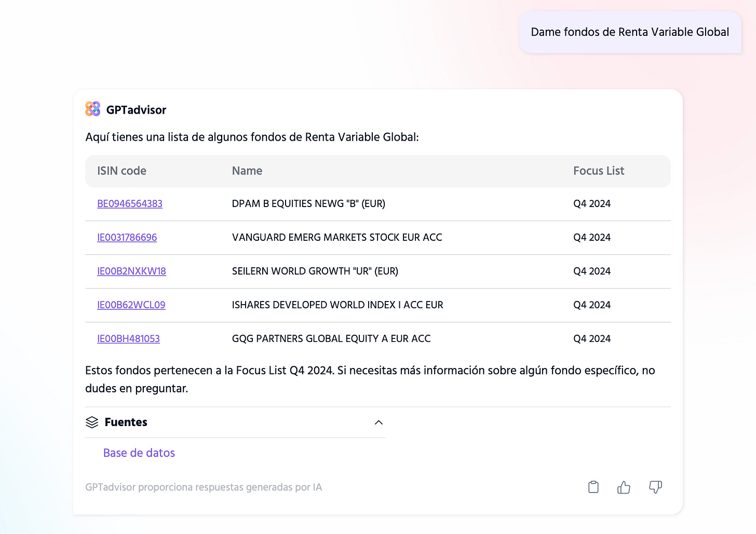Give a thumbs up to the response
The image size is (756, 534).
[x=624, y=487]
